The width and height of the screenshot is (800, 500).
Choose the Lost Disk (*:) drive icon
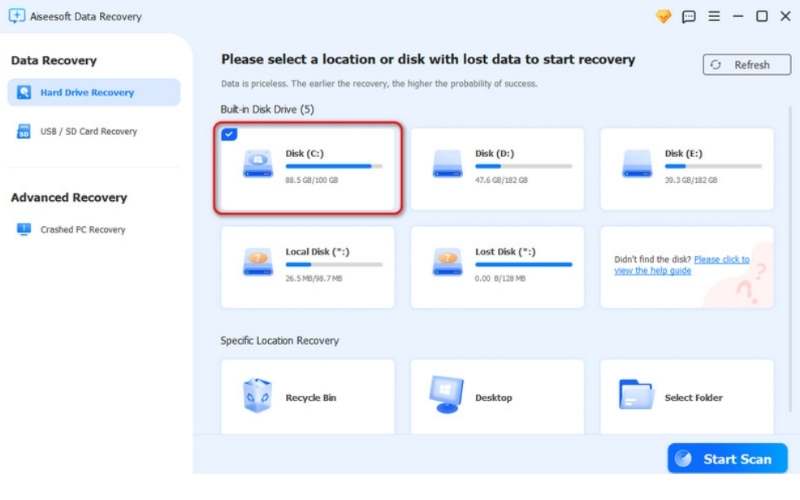tap(447, 262)
